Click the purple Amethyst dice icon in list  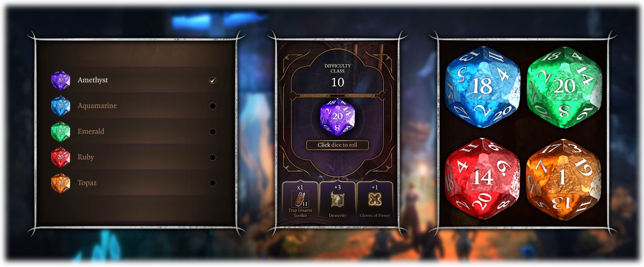61,80
